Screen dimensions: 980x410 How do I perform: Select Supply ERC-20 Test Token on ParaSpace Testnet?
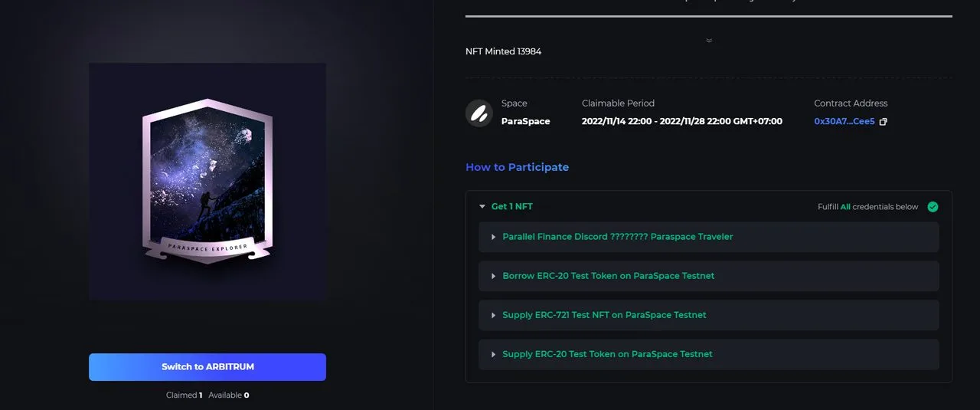pos(709,355)
